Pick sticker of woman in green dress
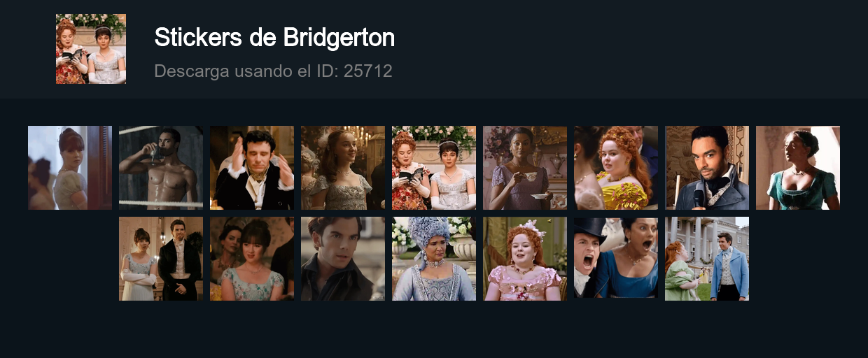 tap(798, 168)
